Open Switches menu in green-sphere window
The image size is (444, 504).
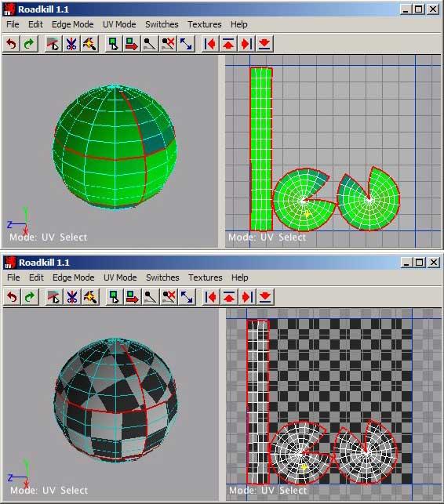162,24
